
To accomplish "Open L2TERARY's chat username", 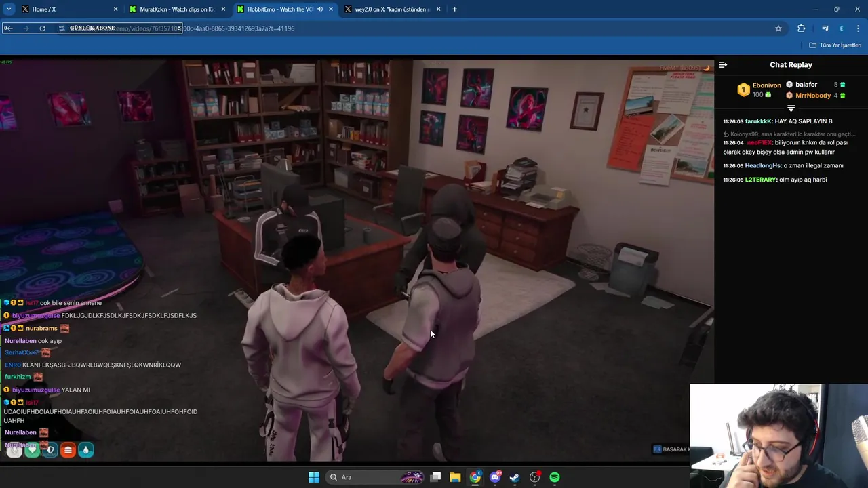I will point(762,180).
